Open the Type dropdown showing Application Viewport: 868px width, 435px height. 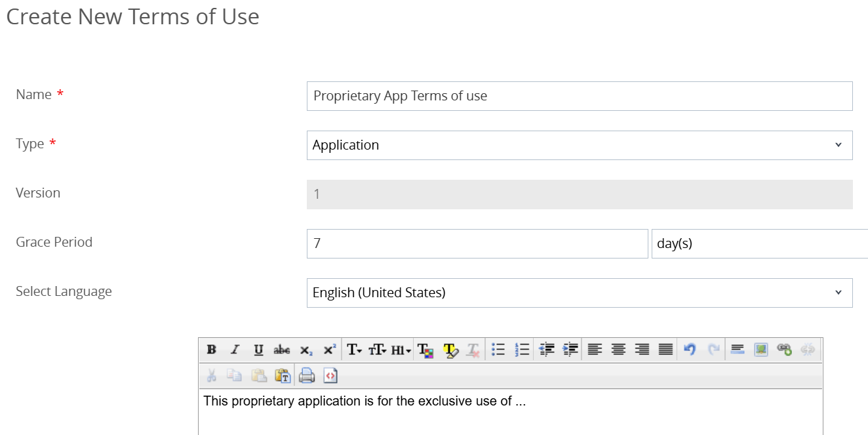580,145
